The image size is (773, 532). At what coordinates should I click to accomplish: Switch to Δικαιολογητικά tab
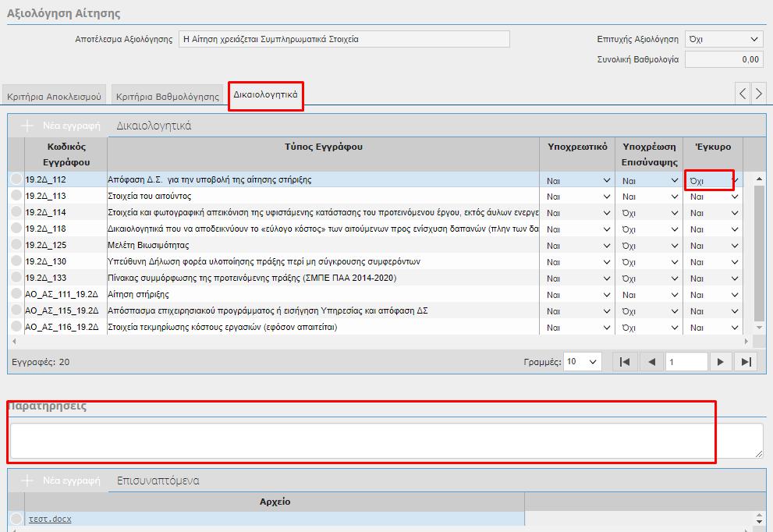266,94
